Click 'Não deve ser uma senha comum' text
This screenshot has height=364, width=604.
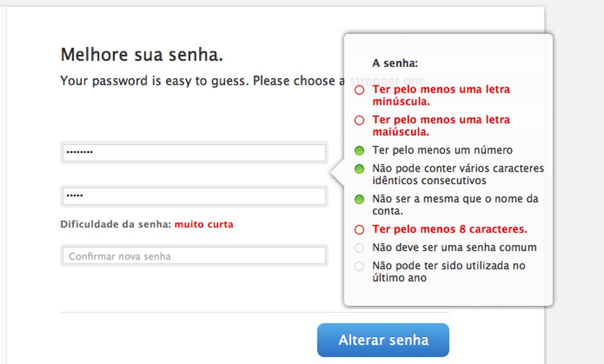(454, 248)
